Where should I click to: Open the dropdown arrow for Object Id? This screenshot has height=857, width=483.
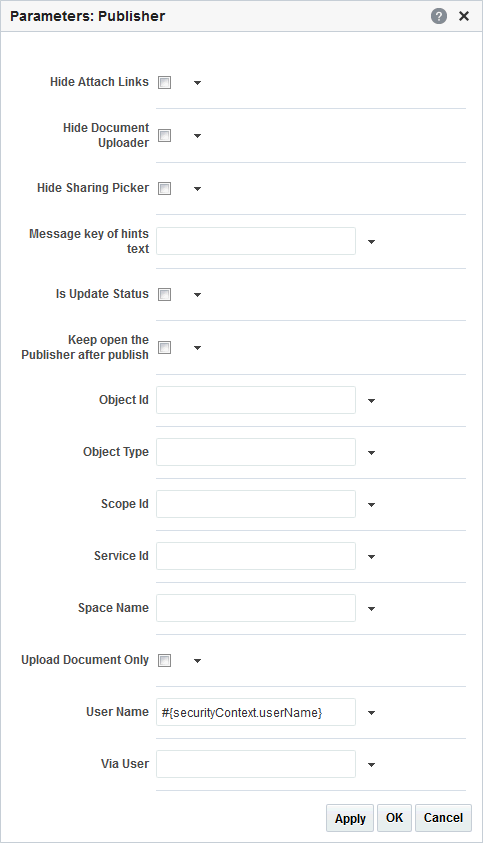point(372,401)
